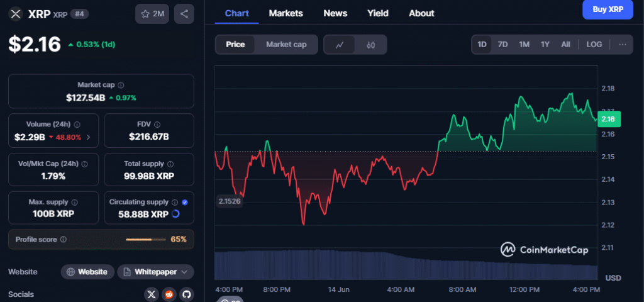Add XRP to watchlist via star button
The width and height of the screenshot is (644, 302).
[152, 14]
